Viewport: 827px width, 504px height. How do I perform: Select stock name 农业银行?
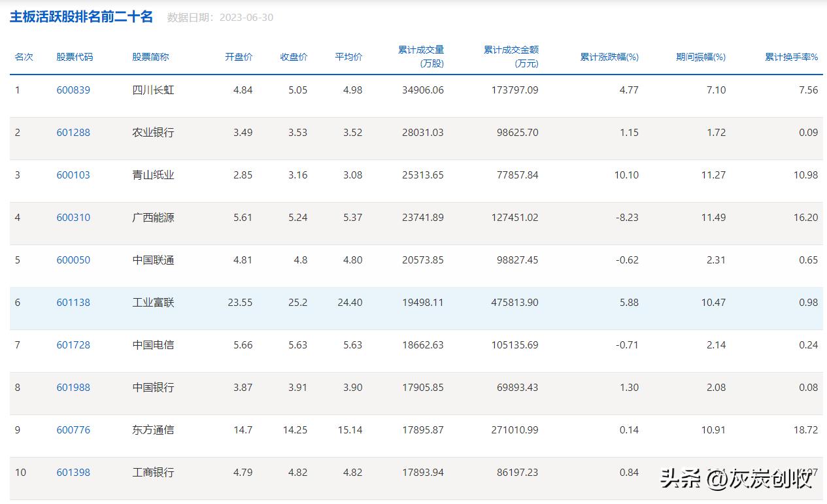tap(153, 133)
